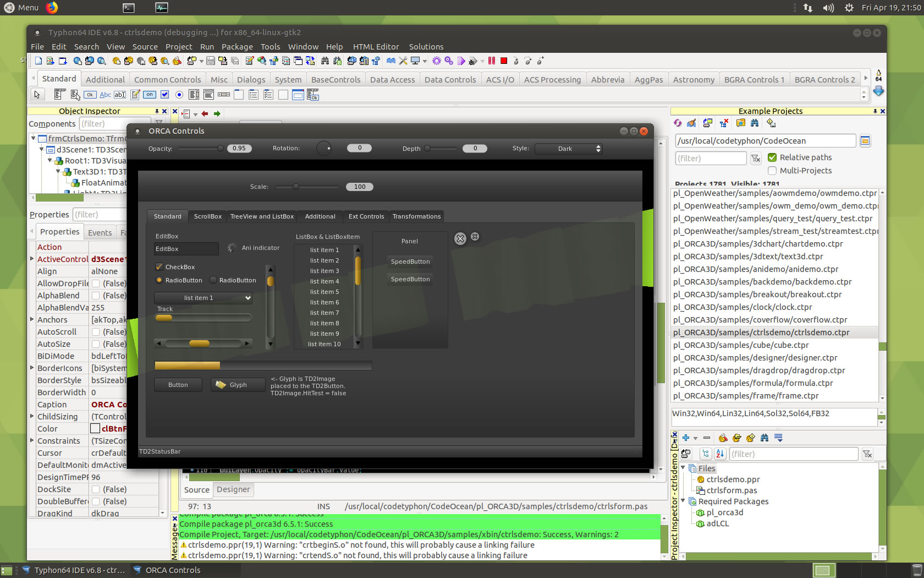Click the folder browse icon beside the CodeOcean path

(x=865, y=141)
